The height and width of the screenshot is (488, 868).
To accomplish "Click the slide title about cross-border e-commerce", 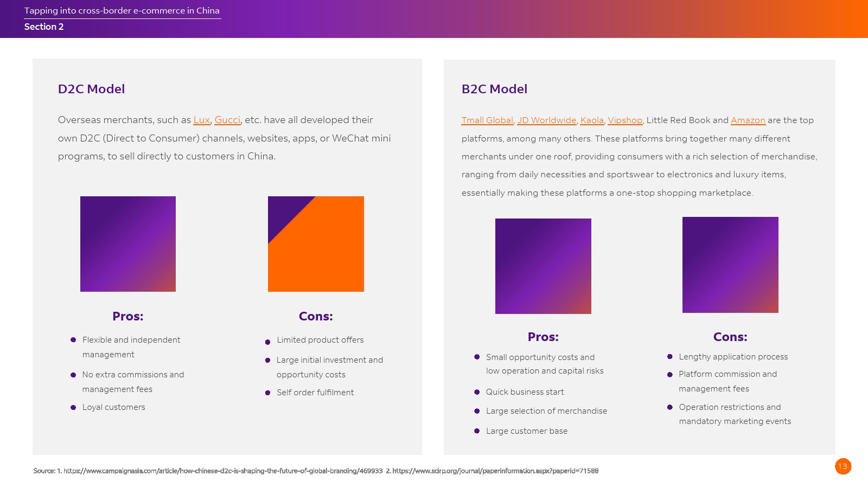I will 122,11.
